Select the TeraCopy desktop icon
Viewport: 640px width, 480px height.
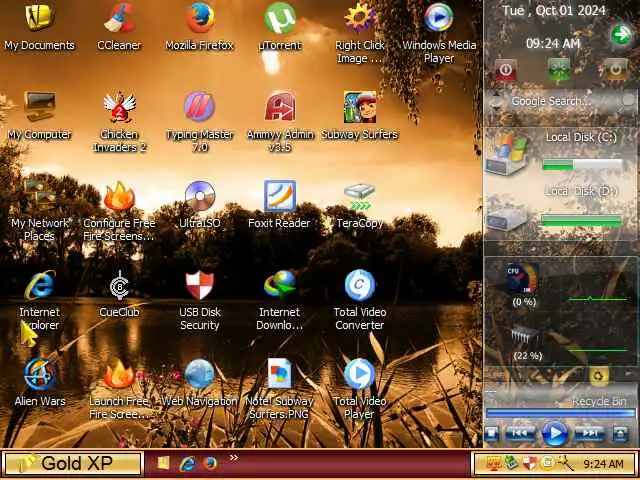359,196
